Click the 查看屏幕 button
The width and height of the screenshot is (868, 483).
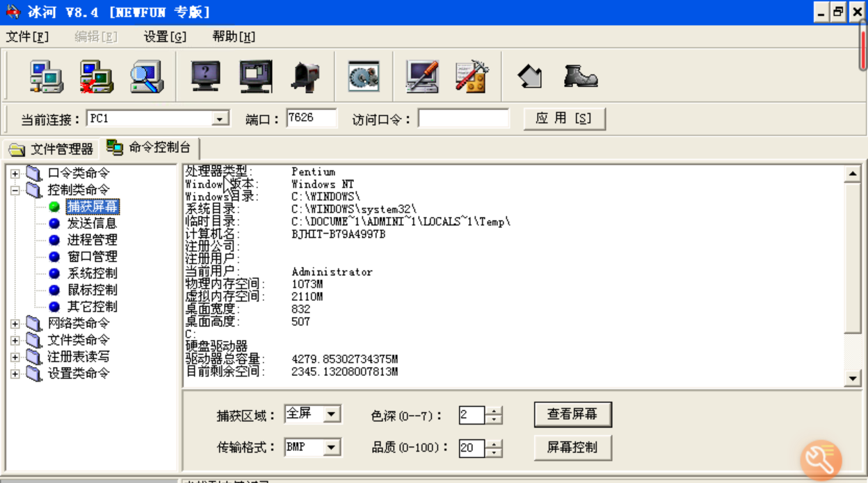(572, 414)
